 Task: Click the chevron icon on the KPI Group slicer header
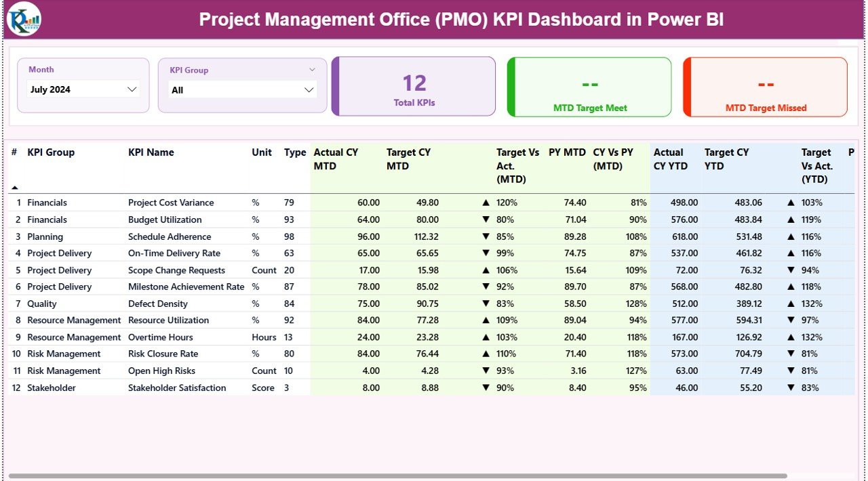tap(312, 69)
